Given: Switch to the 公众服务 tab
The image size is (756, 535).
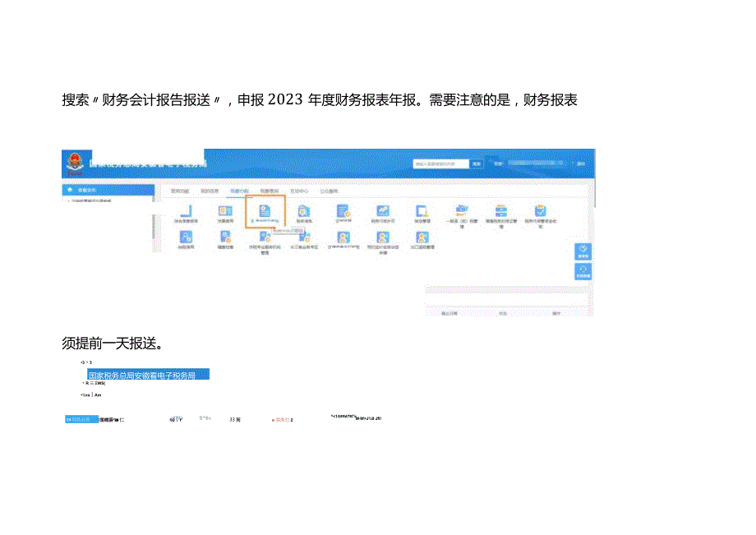Looking at the screenshot, I should click(x=329, y=191).
